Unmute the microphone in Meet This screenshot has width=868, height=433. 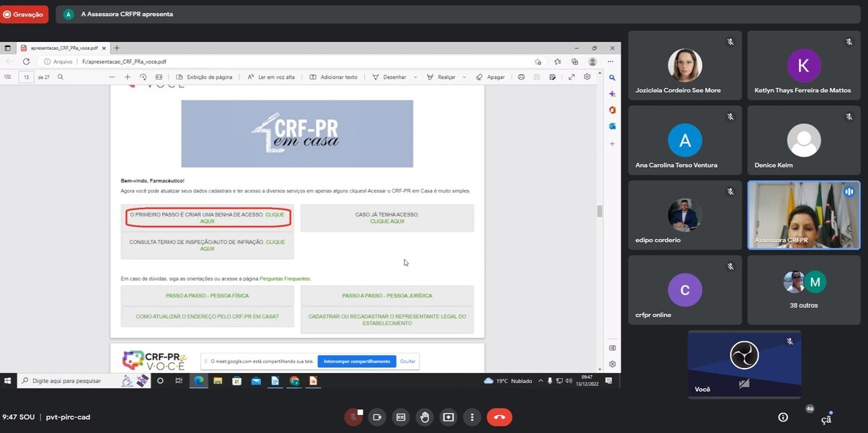click(x=353, y=417)
